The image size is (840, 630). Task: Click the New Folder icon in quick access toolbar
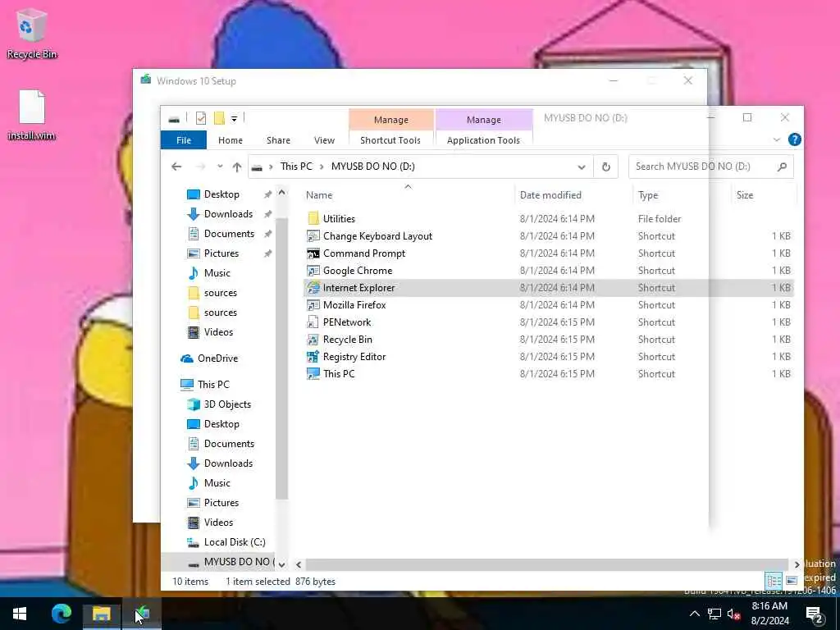coord(219,118)
